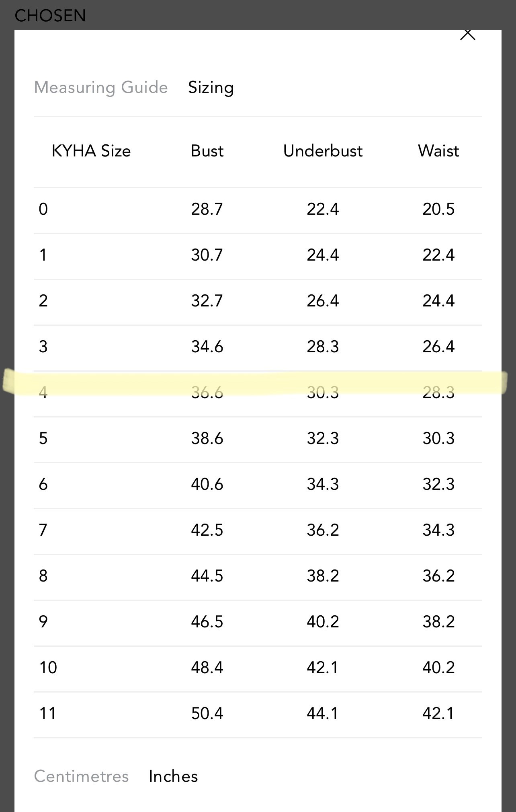Click the Underbust column header
516x812 pixels.
coord(323,151)
